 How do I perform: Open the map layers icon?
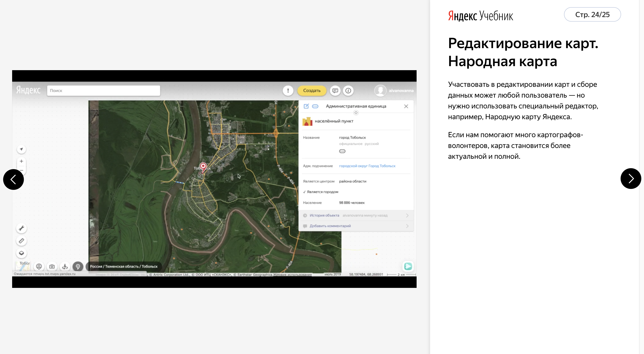coord(22,253)
